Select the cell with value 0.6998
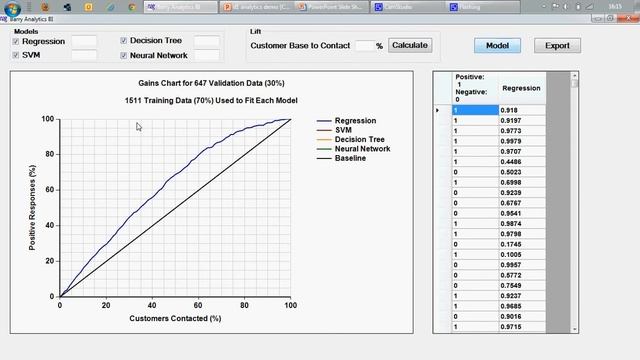 (x=522, y=182)
